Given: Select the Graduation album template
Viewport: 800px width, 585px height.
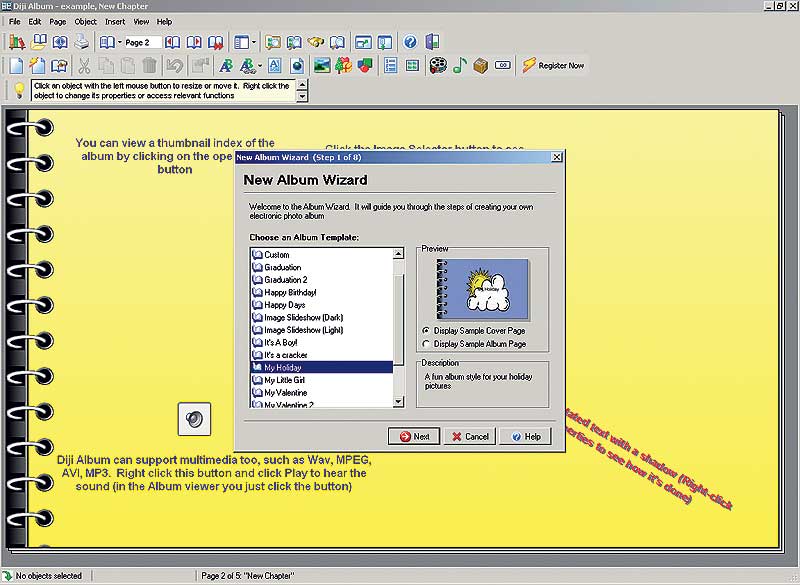Looking at the screenshot, I should click(322, 267).
